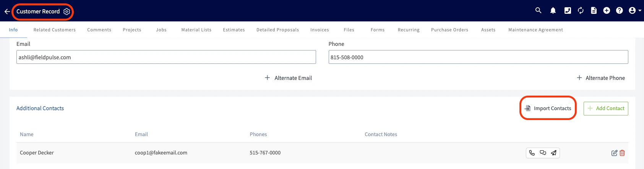Viewport: 644px width, 169px height.
Task: Open the Forms tab
Action: pos(378,30)
